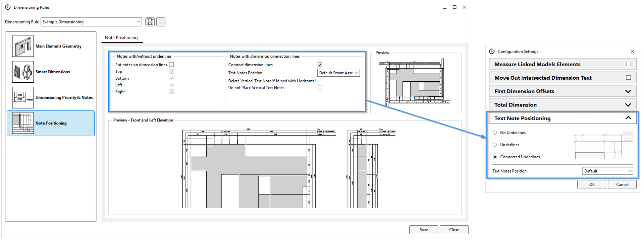
Task: Collapse the Text Note Positioning section
Action: click(x=628, y=118)
